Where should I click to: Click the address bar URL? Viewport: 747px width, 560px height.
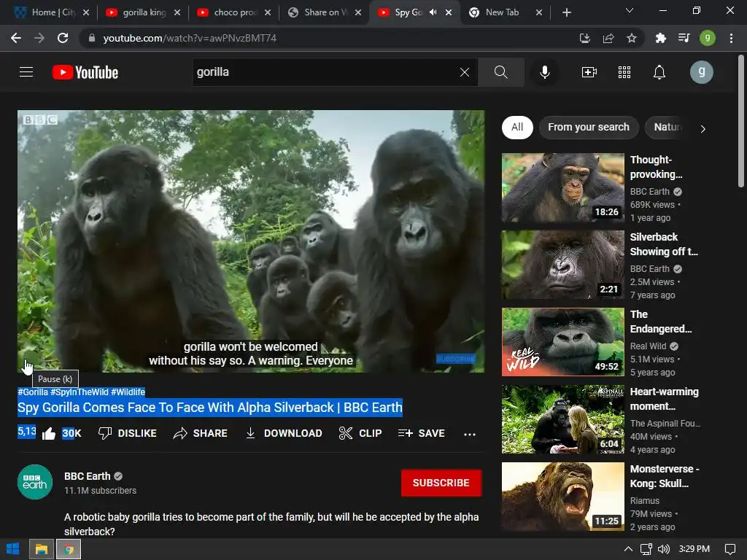pos(190,38)
